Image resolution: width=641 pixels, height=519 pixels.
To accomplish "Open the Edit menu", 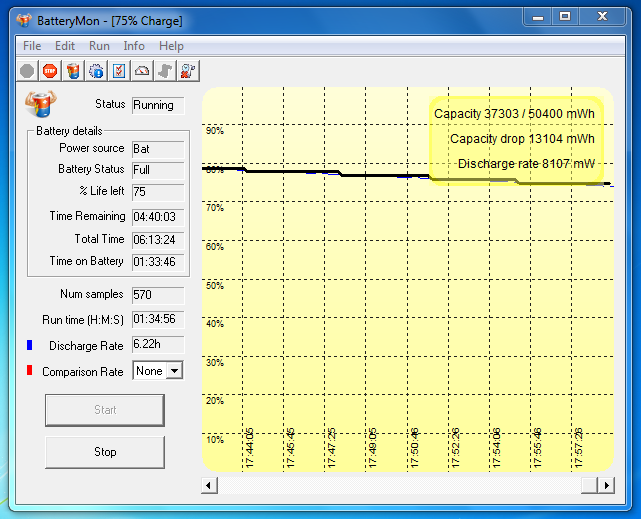I will click(x=65, y=46).
